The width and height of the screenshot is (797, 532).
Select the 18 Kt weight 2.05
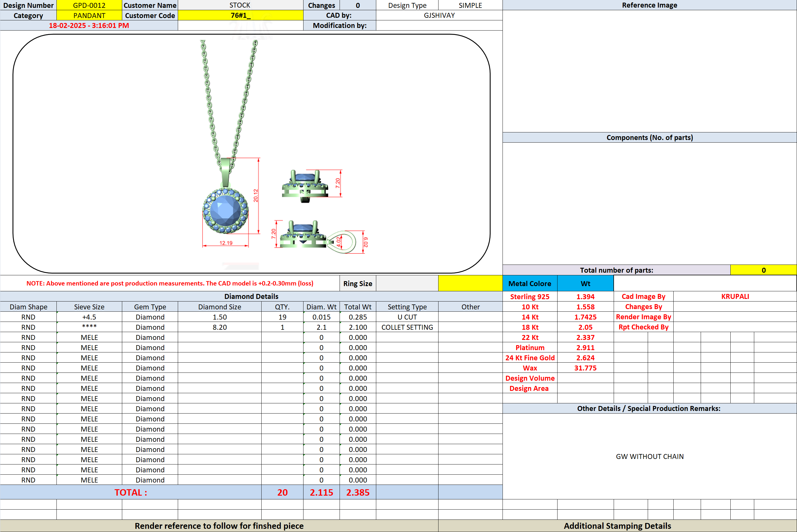585,327
